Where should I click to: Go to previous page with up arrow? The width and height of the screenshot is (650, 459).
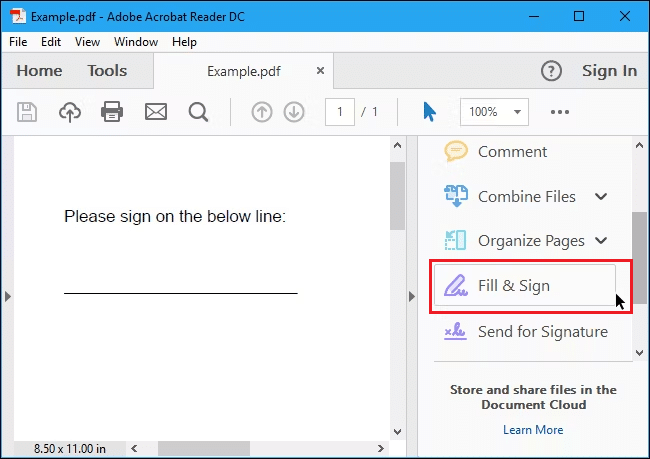[262, 112]
